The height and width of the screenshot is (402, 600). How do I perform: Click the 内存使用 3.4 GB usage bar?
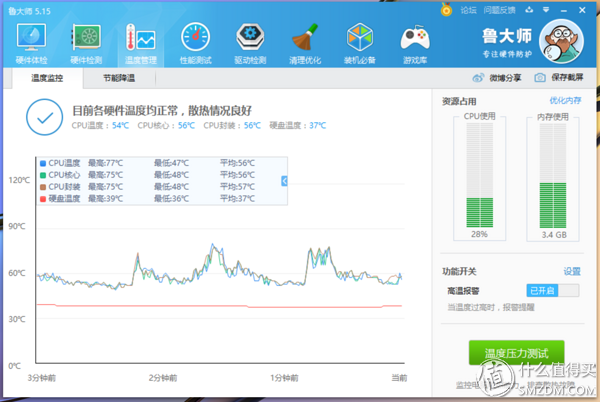pos(553,178)
